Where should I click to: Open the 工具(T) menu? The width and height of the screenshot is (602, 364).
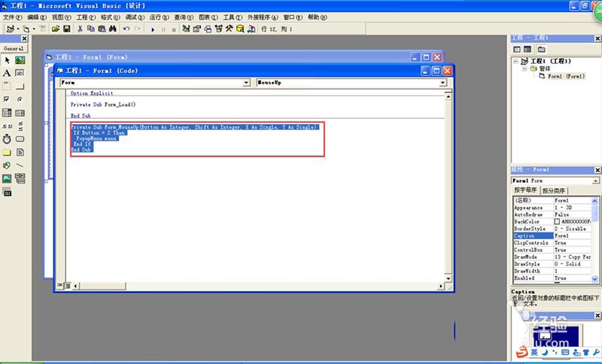[233, 17]
